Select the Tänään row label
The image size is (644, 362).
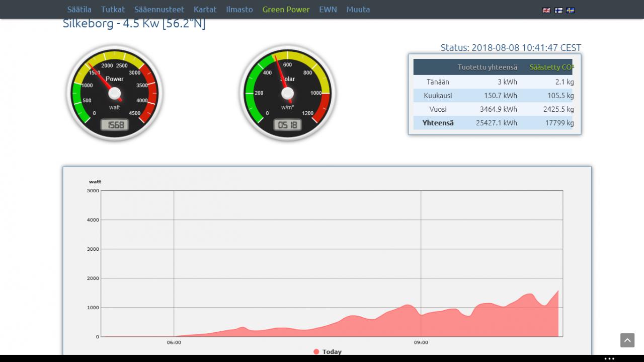tap(438, 82)
